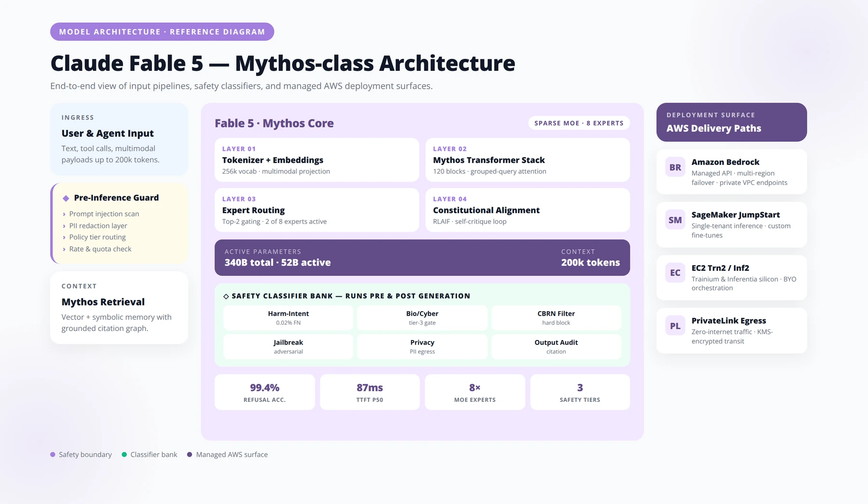Click the chevron beside Rate & quota check
This screenshot has height=504, width=868.
pyautogui.click(x=64, y=249)
